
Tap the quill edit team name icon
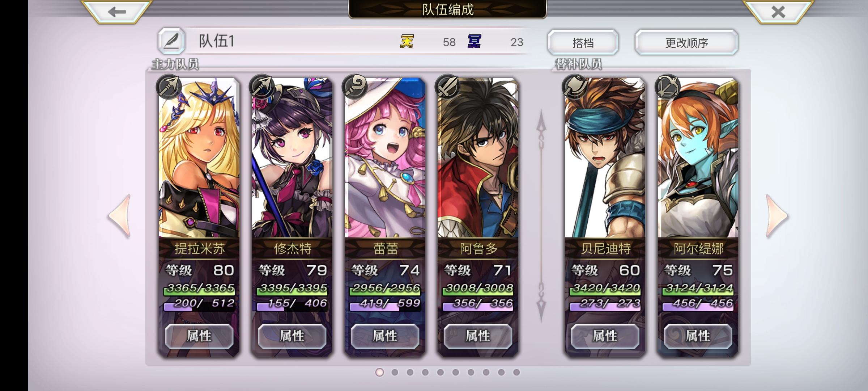[171, 41]
